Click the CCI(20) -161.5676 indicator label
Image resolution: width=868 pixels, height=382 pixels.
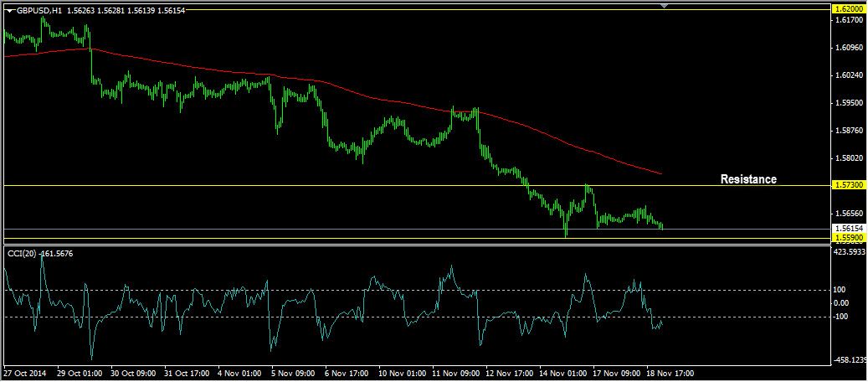click(40, 253)
